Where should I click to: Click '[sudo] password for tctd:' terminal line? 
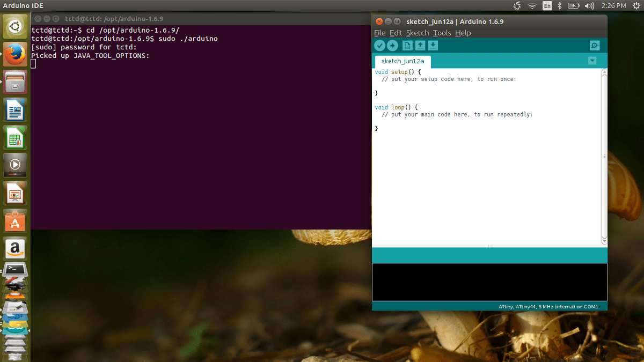coord(84,47)
